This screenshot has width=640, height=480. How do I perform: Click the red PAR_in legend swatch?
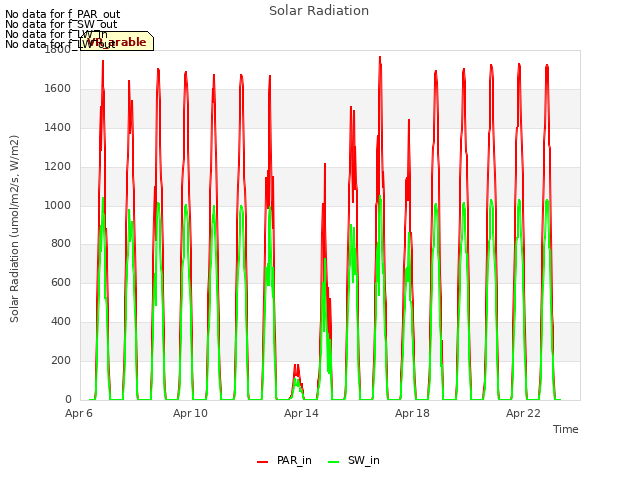click(x=262, y=462)
